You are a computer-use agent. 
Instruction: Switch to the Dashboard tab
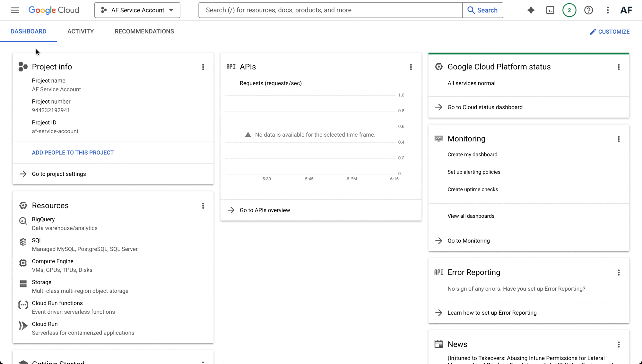click(28, 31)
